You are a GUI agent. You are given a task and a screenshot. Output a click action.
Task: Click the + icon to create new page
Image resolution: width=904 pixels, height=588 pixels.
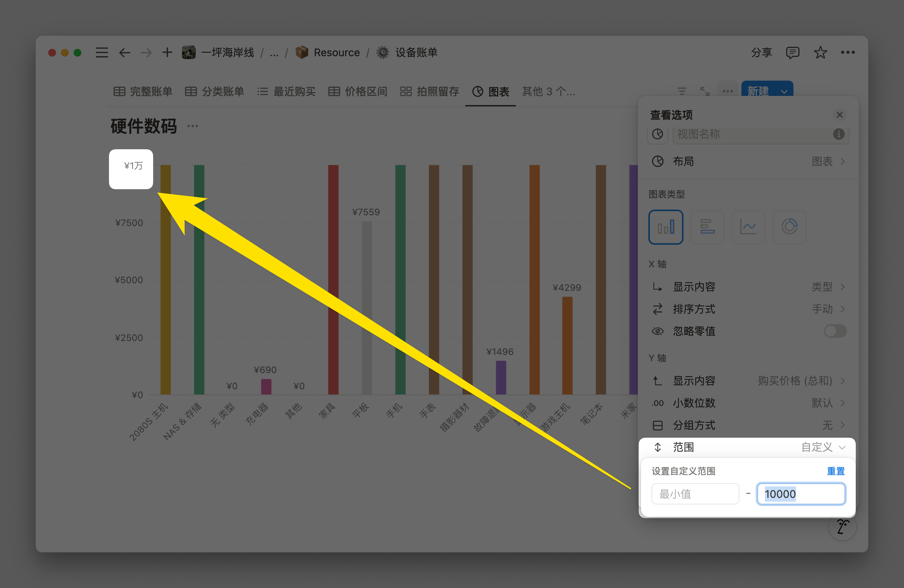(167, 52)
